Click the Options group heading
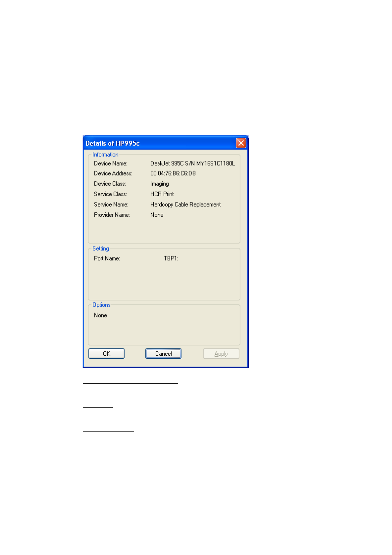The image size is (392, 555). tap(101, 305)
